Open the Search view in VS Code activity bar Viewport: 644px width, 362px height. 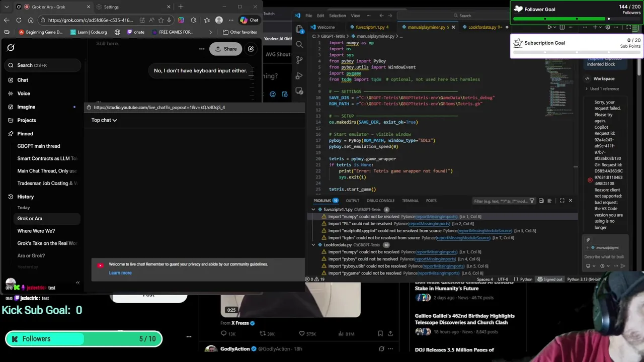pyautogui.click(x=299, y=44)
